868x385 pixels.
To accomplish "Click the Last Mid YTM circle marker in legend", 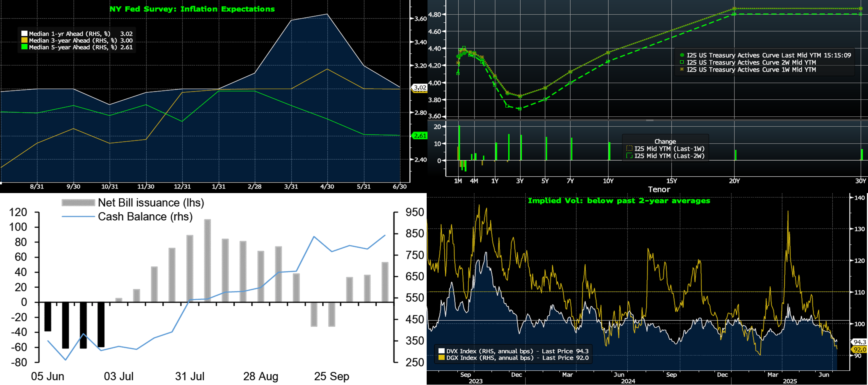I will 682,55.
